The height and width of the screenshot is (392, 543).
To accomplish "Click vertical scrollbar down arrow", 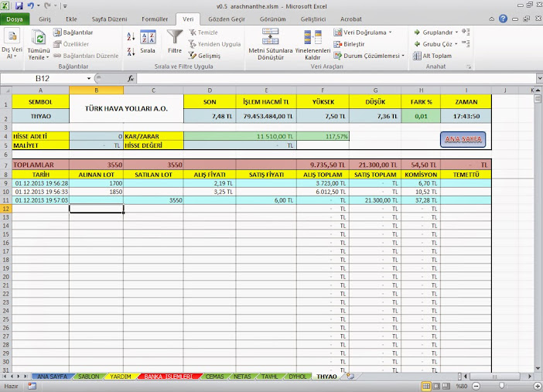I will coord(538,369).
